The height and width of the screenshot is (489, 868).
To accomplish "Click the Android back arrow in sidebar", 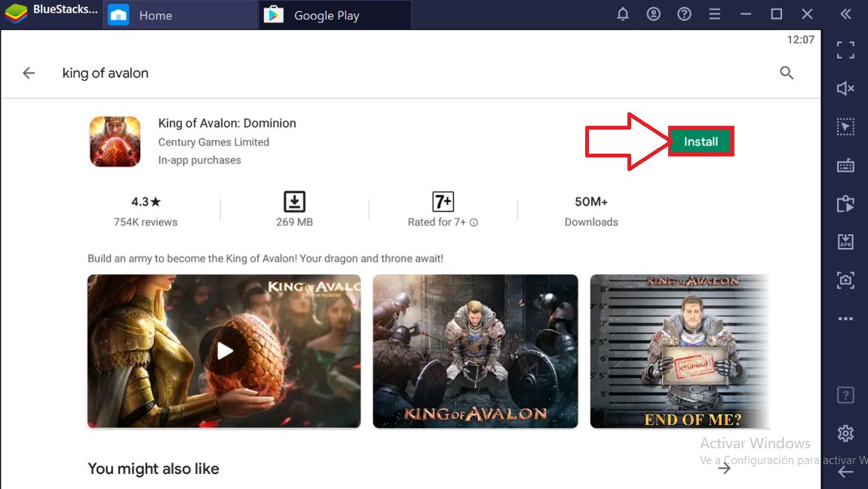I will pos(845,472).
